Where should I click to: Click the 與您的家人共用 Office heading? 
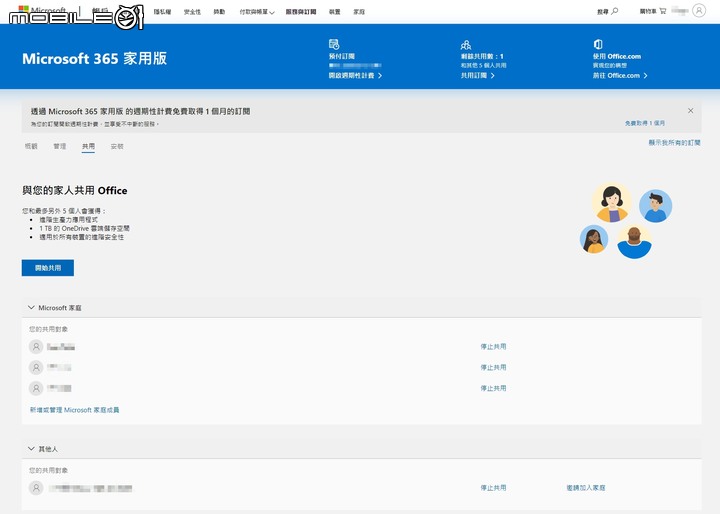[x=75, y=190]
